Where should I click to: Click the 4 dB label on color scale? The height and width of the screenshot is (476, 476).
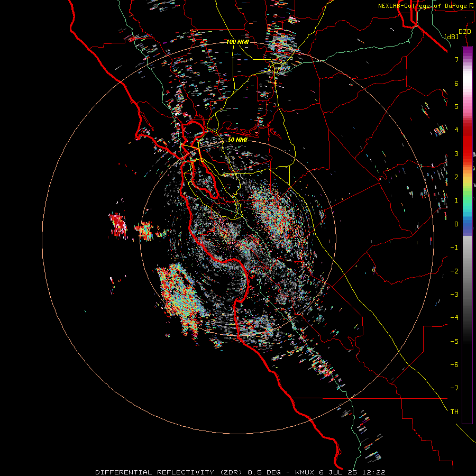456,130
